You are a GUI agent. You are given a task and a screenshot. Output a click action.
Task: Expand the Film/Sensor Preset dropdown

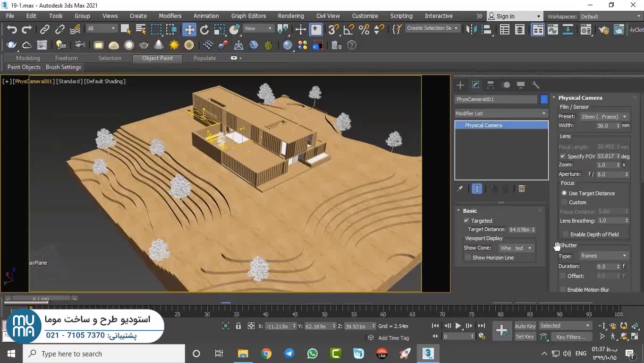[604, 117]
